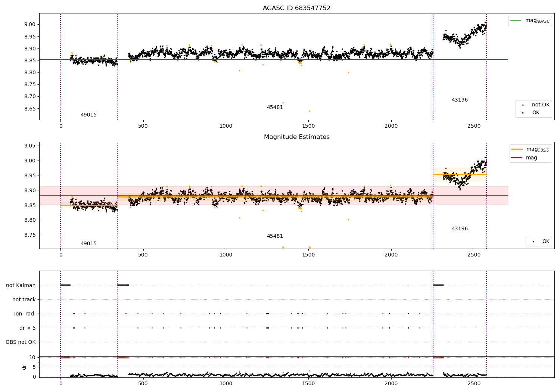Click the 8.65 y-axis tick label
Image resolution: width=560 pixels, height=392 pixels.
[x=30, y=109]
